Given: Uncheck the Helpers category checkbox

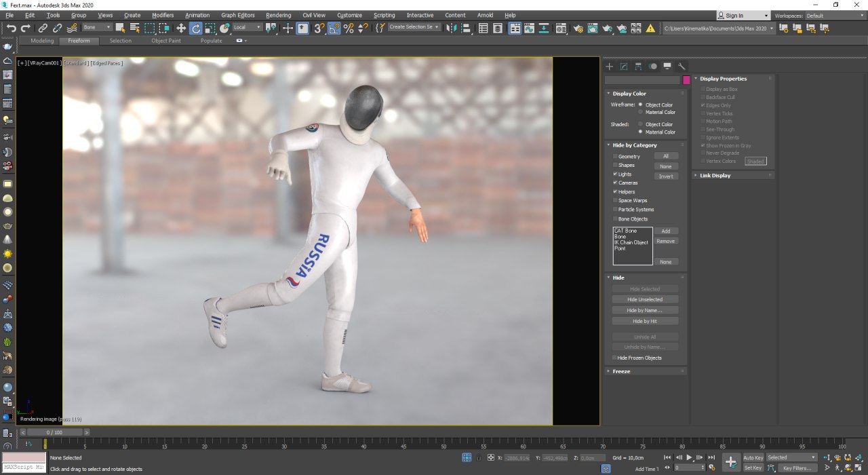Looking at the screenshot, I should [615, 191].
